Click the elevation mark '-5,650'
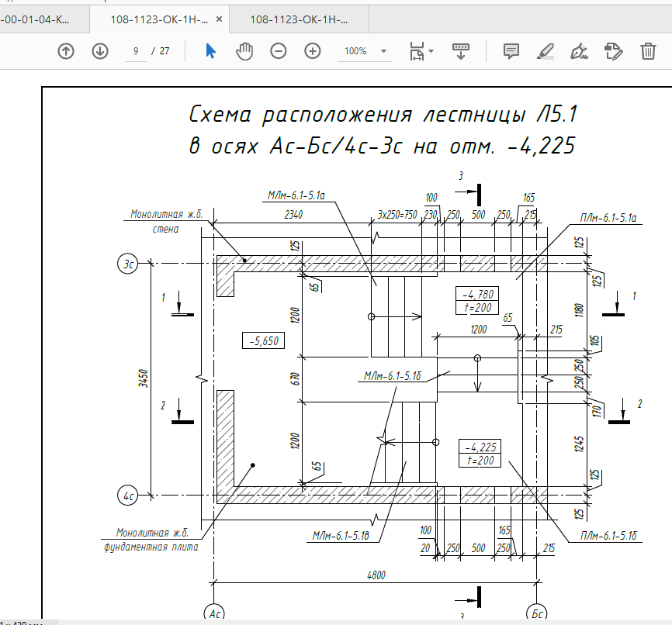Screen dimensions: 672x625 click(264, 340)
